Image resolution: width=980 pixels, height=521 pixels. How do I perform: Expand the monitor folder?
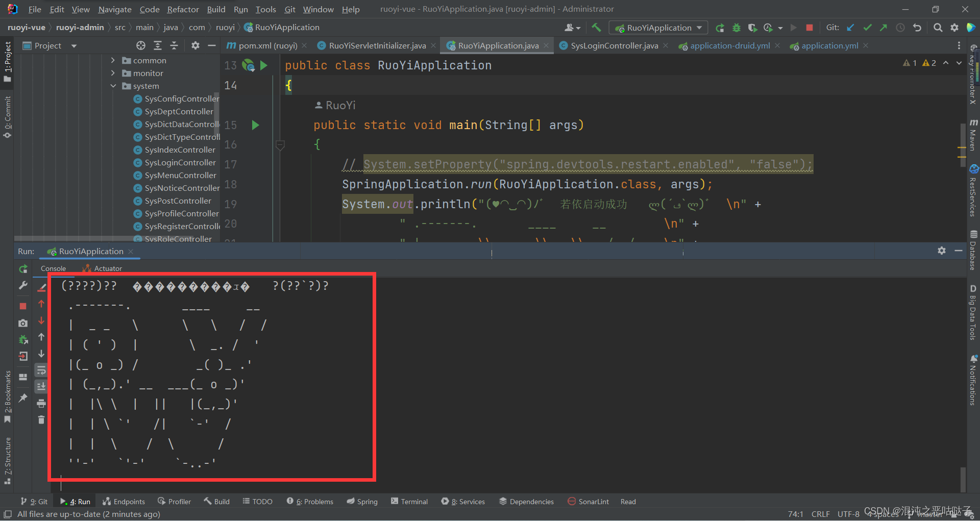tap(113, 73)
